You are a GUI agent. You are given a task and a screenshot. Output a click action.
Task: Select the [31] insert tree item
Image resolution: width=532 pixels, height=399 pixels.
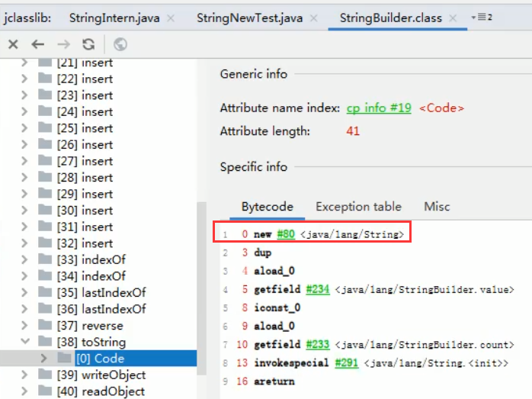tap(85, 227)
